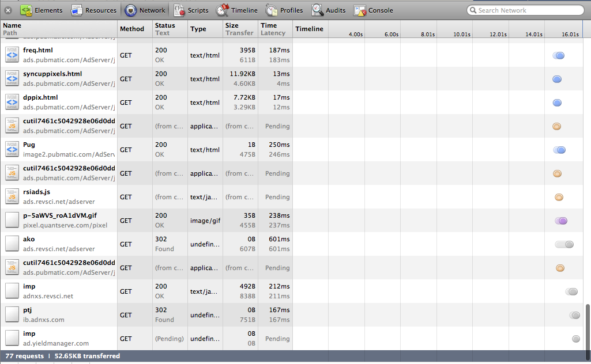Click the dppix.html timeline bar
Viewport: 591px width, 364px height.
(557, 103)
